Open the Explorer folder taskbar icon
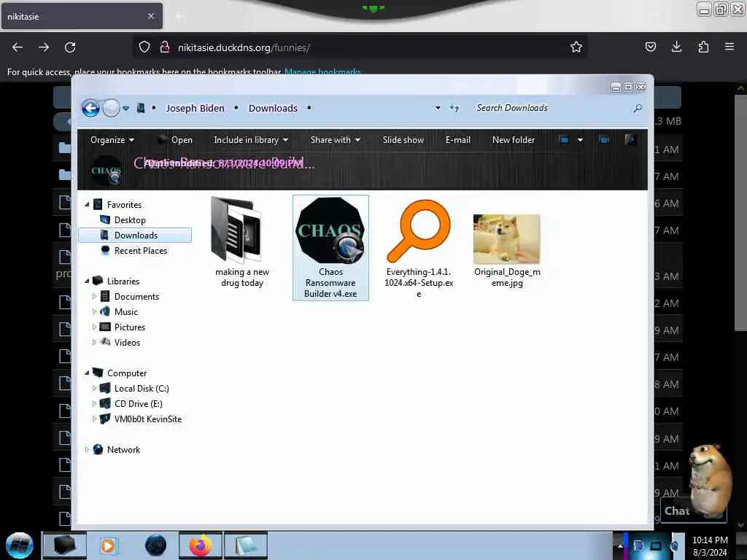747x560 pixels. coord(65,545)
